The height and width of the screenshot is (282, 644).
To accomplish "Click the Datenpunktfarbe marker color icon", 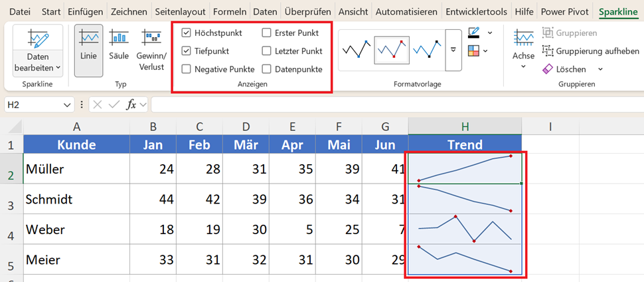I will coord(473,51).
